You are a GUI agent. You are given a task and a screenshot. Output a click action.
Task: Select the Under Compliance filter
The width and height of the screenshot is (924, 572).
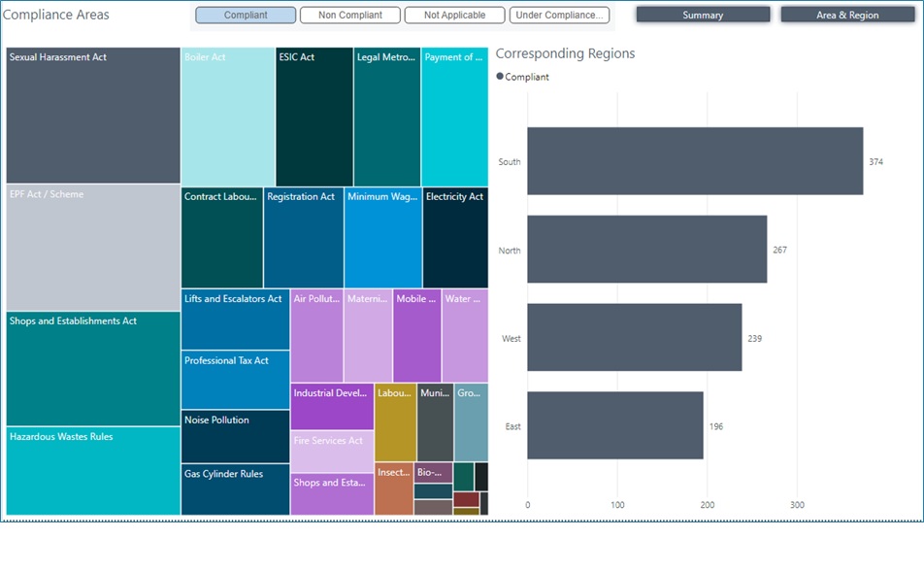(x=557, y=15)
